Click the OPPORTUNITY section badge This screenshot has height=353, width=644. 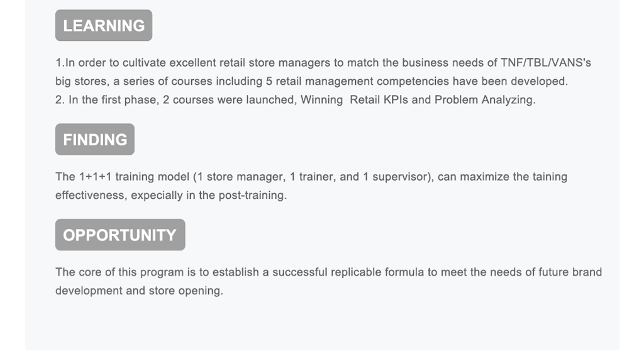coord(120,235)
